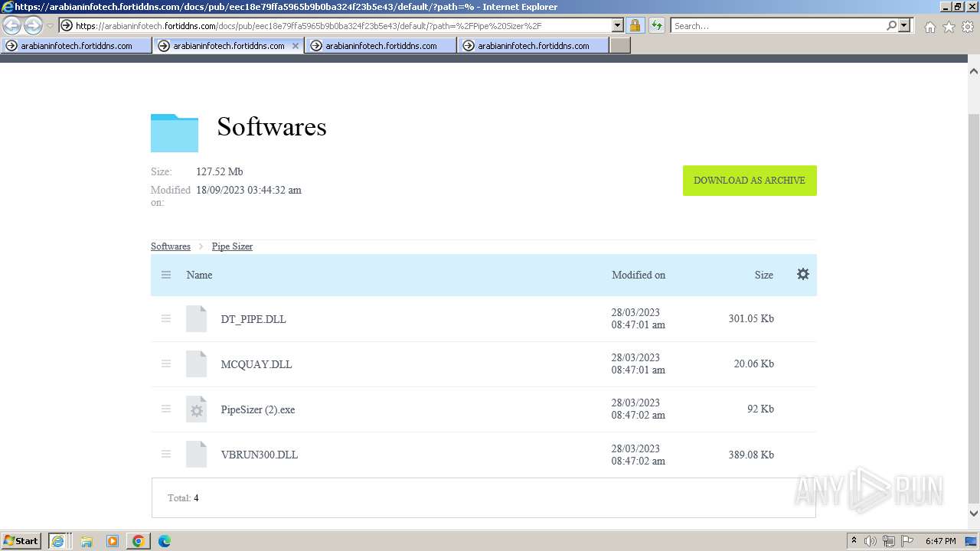Click the DT_PIPE.DLL file icon
This screenshot has width=980, height=551.
pyautogui.click(x=197, y=318)
